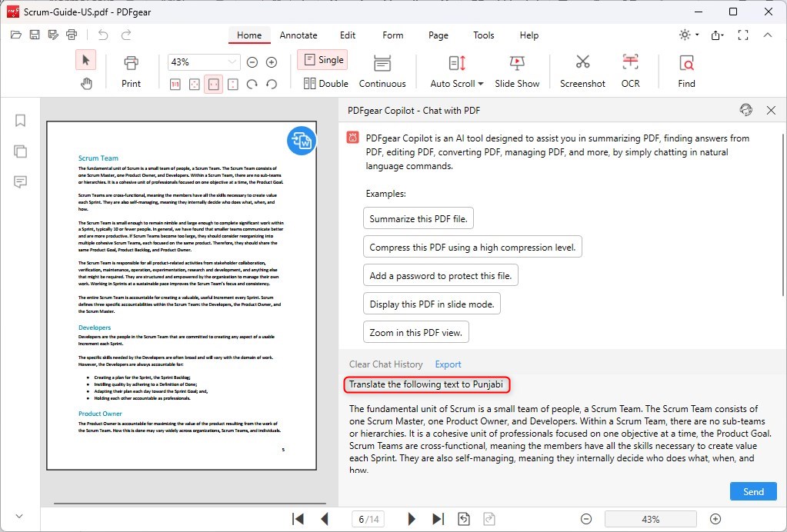Expand the sidebar bottom chevron

coord(19,516)
